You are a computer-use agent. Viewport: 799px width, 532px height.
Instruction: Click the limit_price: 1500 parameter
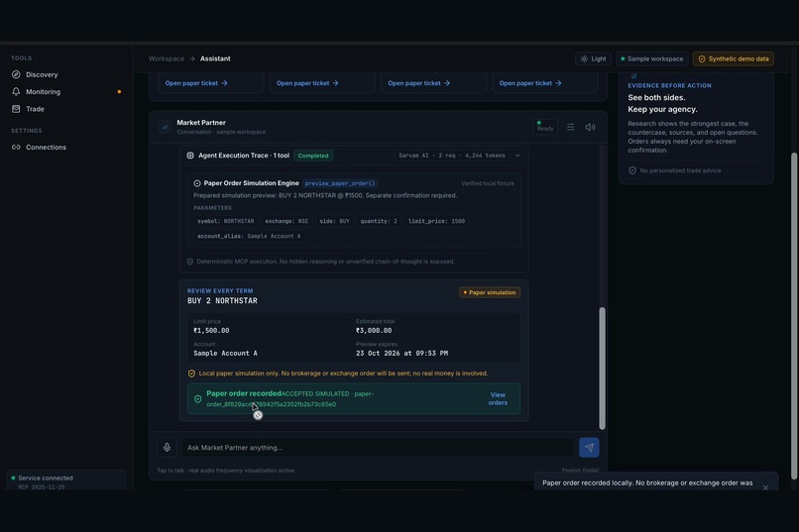(436, 221)
